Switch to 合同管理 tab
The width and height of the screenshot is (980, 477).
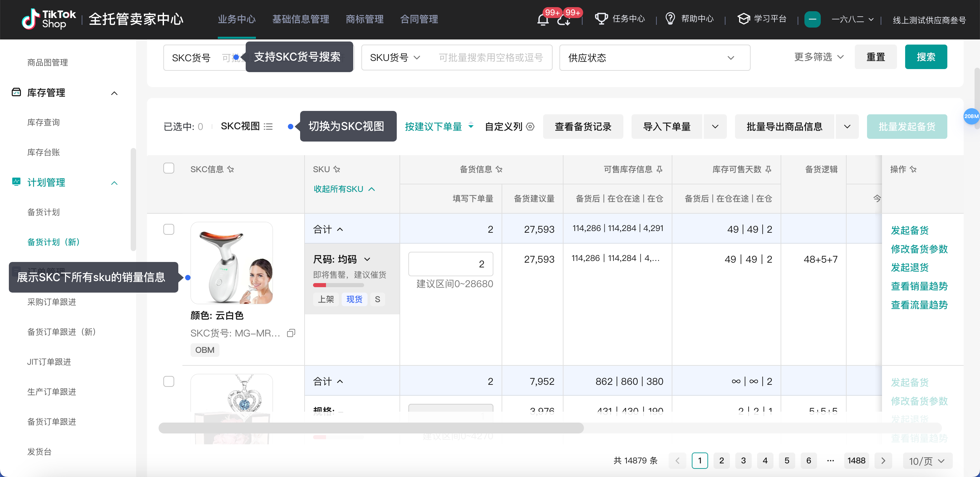(x=419, y=19)
